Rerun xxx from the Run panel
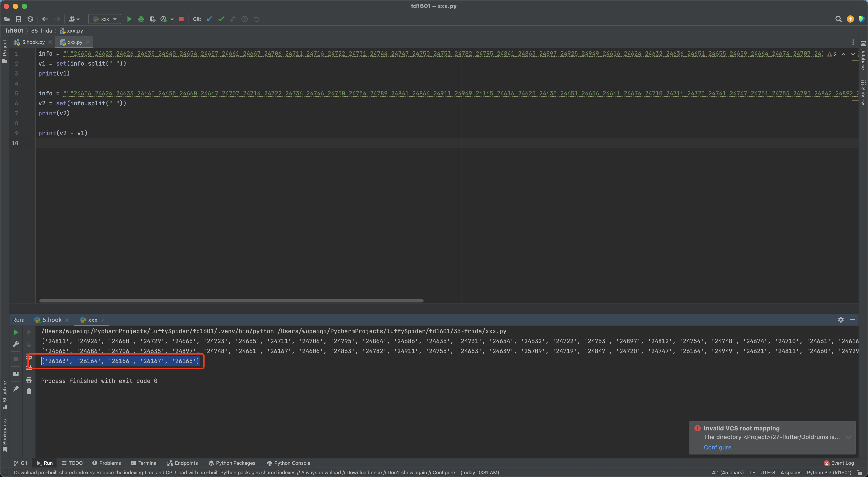Screen dimensions: 868x477 (x=16, y=332)
